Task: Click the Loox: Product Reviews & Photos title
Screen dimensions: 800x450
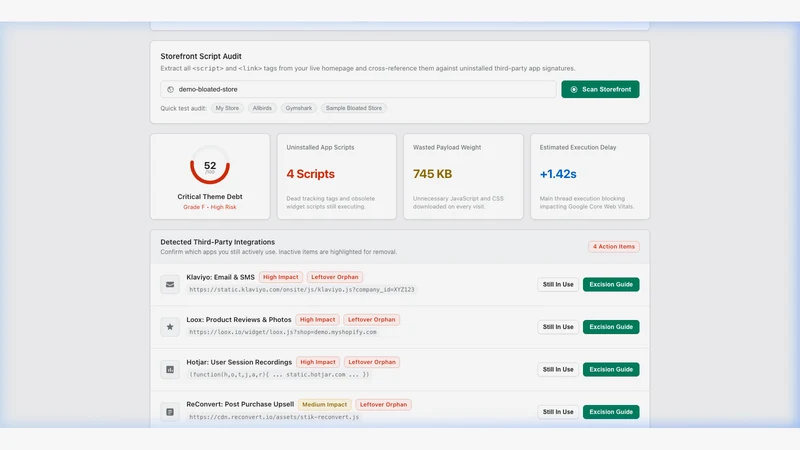Action: tap(239, 319)
